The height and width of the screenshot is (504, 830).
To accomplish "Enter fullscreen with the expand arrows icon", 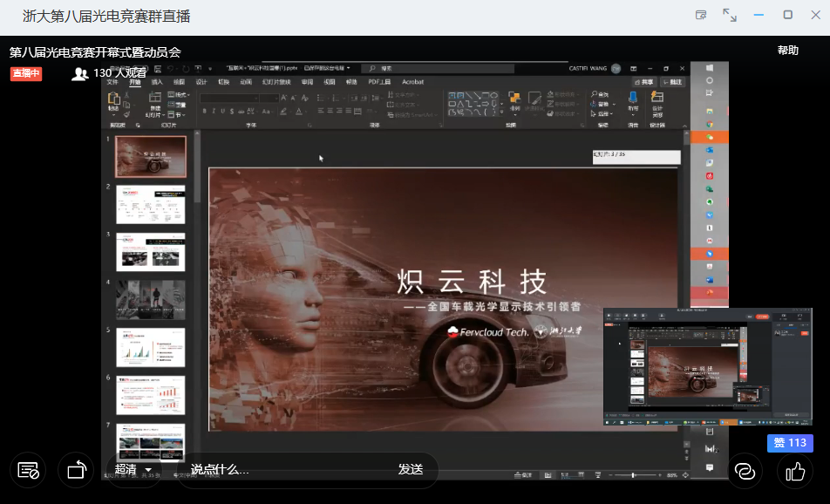I will [730, 16].
